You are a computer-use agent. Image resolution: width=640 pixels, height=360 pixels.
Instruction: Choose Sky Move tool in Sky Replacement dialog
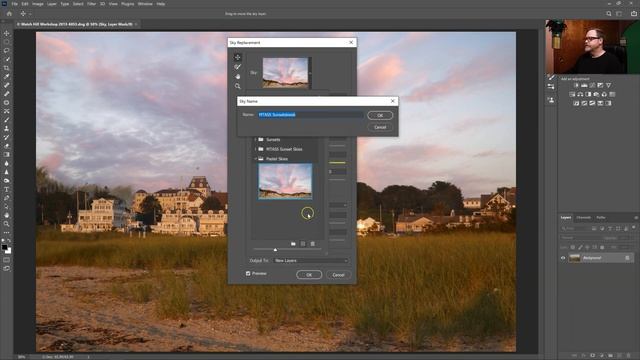[x=238, y=57]
